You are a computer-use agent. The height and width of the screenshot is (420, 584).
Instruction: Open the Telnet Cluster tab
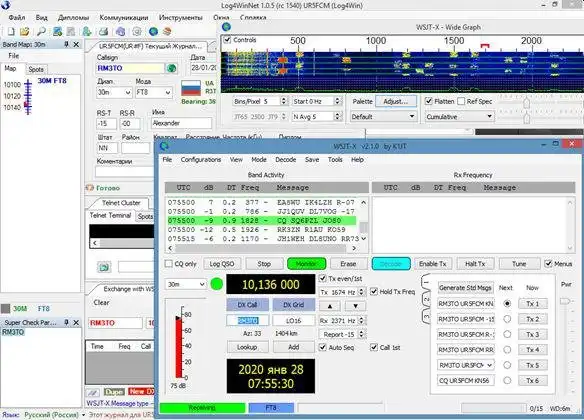point(121,203)
